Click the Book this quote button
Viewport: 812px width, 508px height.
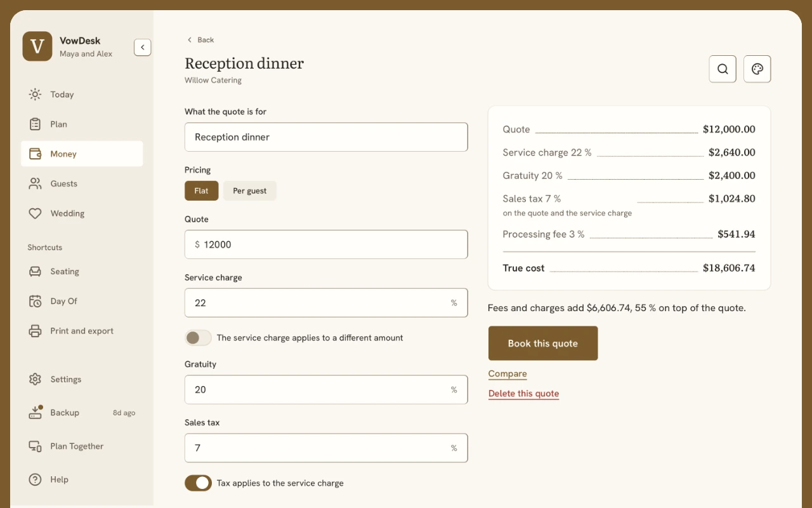(x=543, y=344)
